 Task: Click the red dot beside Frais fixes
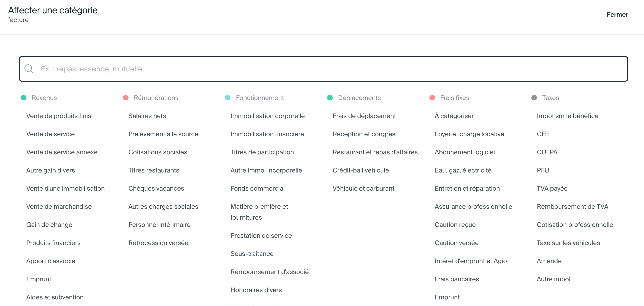432,98
